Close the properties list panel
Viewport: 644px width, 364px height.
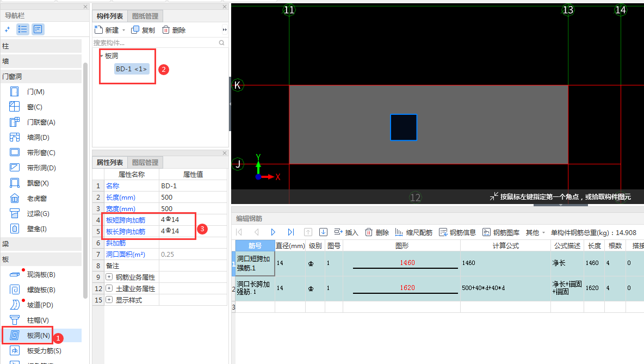(x=225, y=153)
